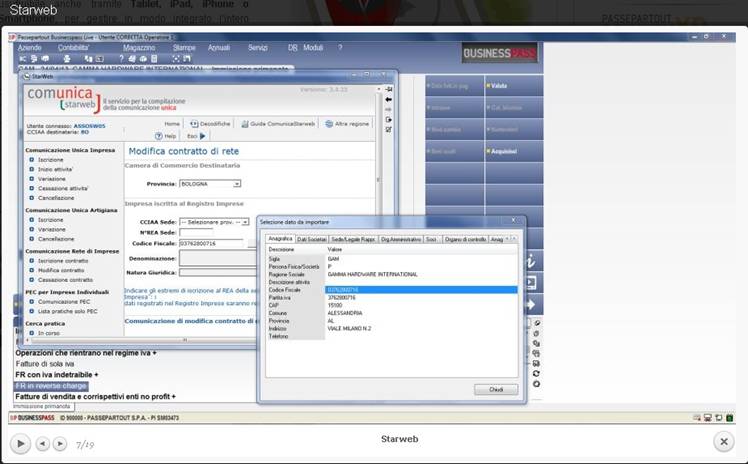Open the Magazzino menu
Screen dimensions: 748x464
[x=139, y=47]
